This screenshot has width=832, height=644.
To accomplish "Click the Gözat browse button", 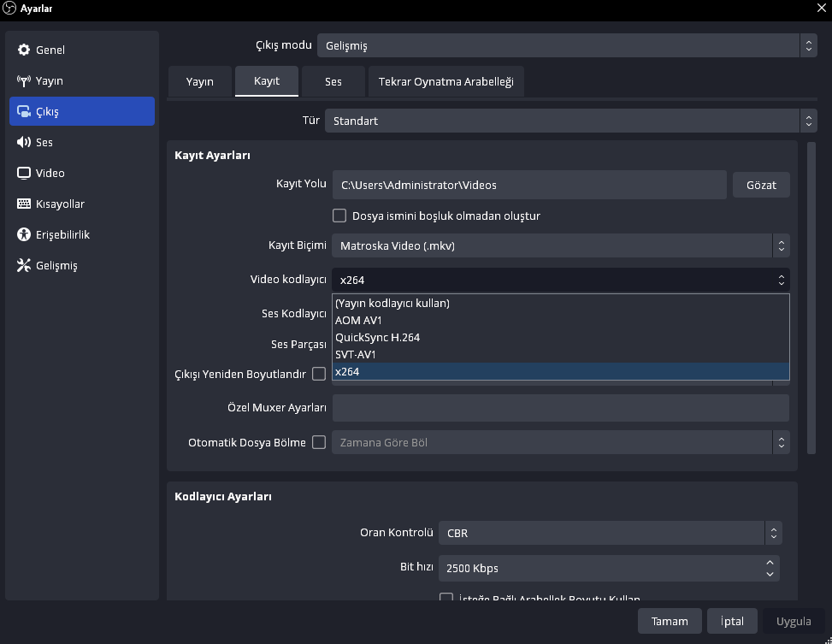I will [761, 185].
